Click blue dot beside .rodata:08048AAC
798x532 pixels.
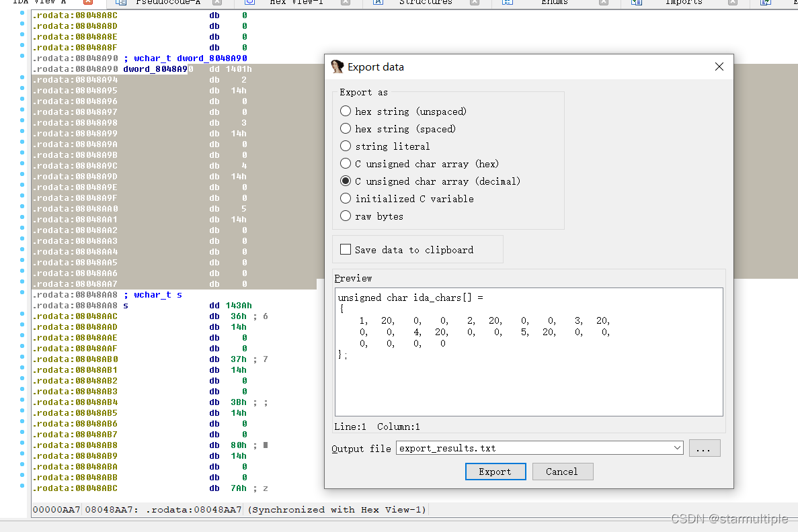tap(22, 314)
